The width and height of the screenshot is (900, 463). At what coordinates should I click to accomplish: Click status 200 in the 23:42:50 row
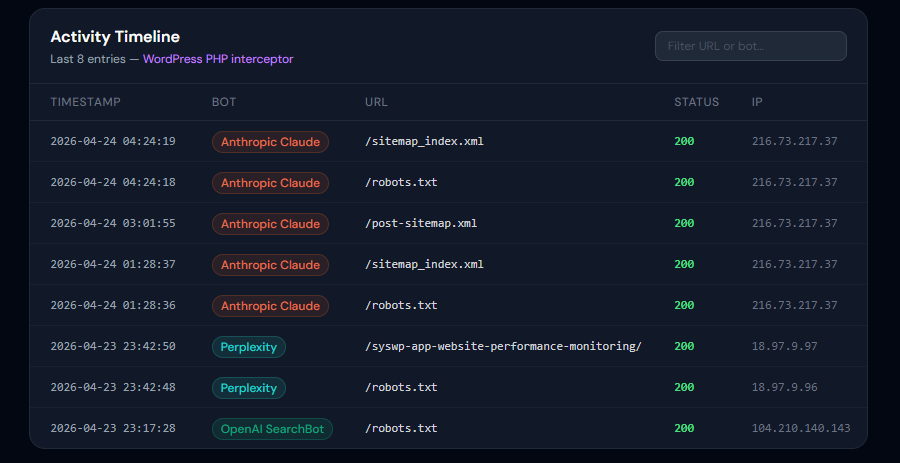click(684, 346)
